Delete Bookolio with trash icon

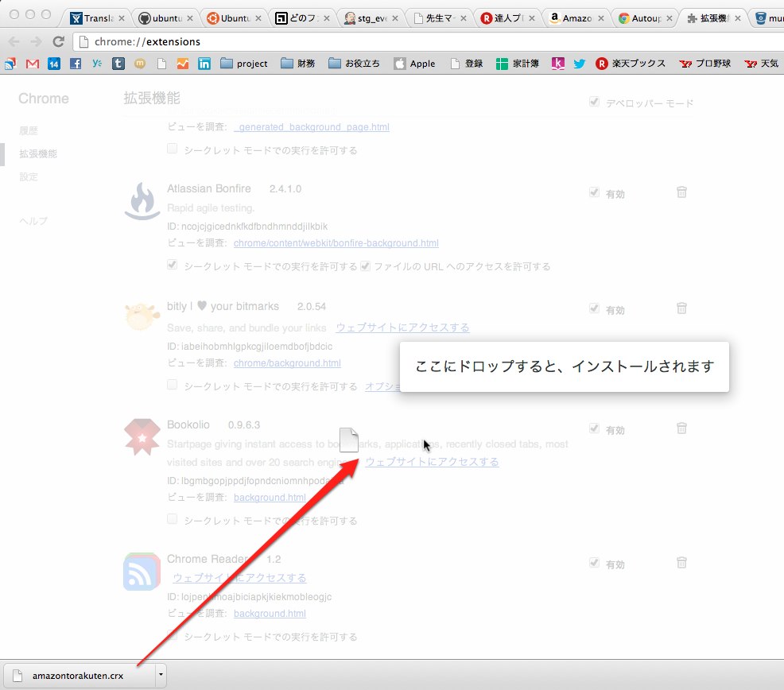681,428
